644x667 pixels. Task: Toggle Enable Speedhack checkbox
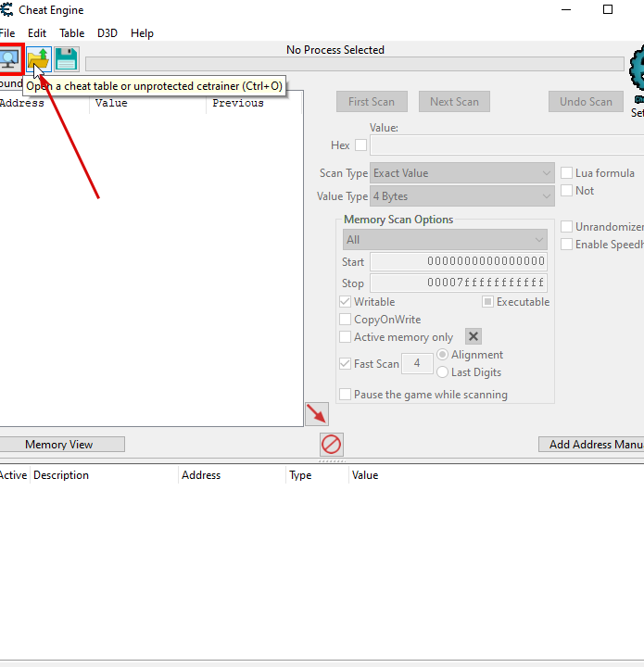pos(566,245)
